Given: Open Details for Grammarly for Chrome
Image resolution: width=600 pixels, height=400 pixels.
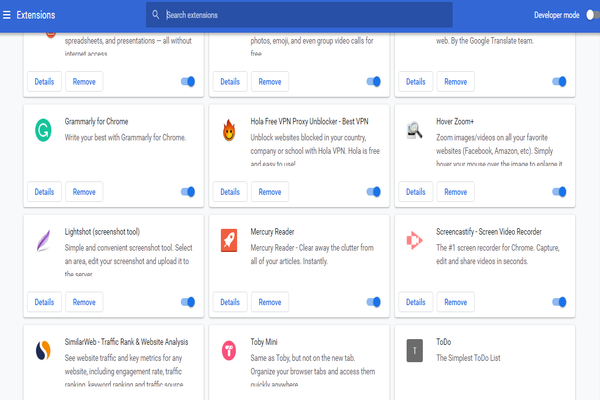Looking at the screenshot, I should pyautogui.click(x=44, y=192).
